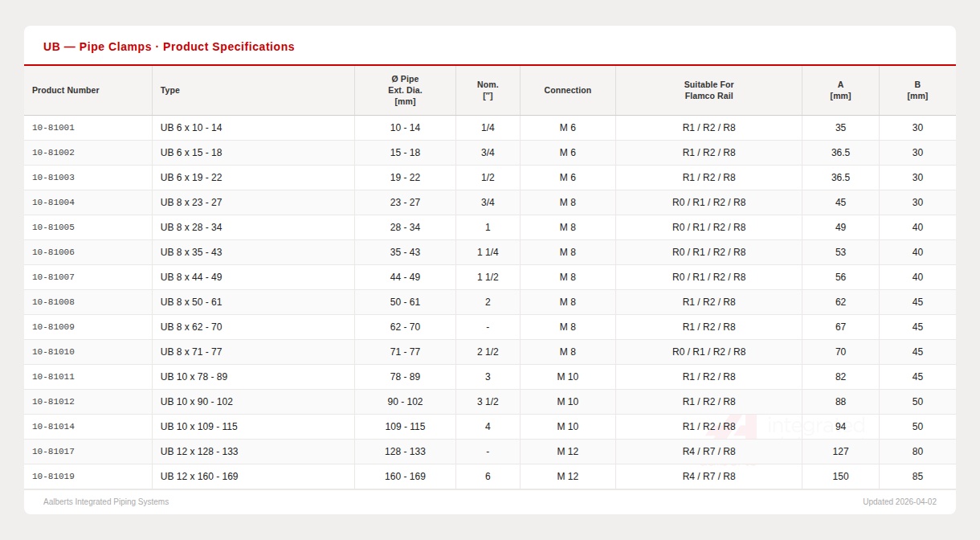Image resolution: width=980 pixels, height=540 pixels.
Task: Click the UB 10 x 109 - 115 cell
Action: click(x=199, y=427)
